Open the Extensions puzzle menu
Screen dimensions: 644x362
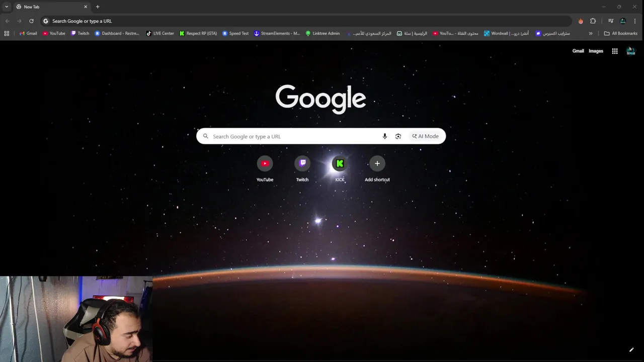click(593, 21)
